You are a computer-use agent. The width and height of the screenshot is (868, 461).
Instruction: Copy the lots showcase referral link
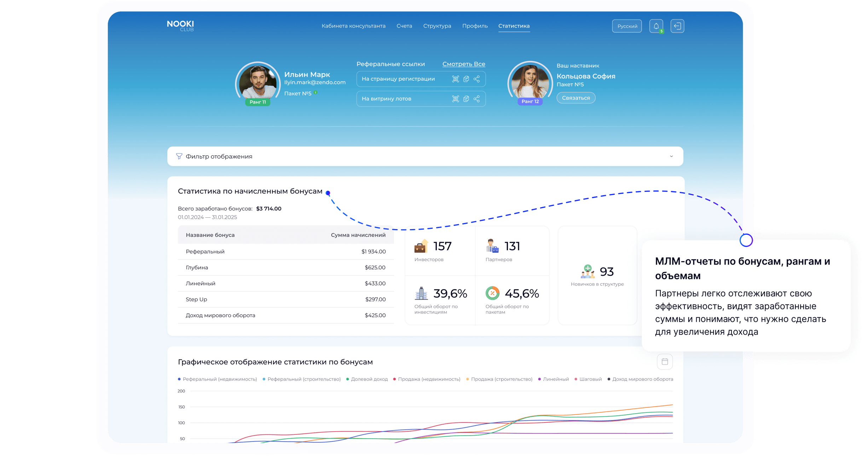[x=466, y=99]
